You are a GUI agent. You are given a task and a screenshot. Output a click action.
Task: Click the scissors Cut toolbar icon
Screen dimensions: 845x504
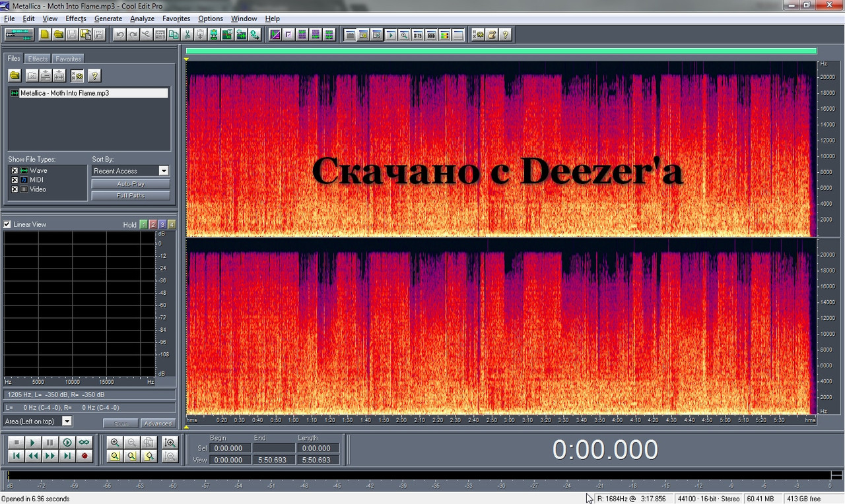[x=187, y=34]
